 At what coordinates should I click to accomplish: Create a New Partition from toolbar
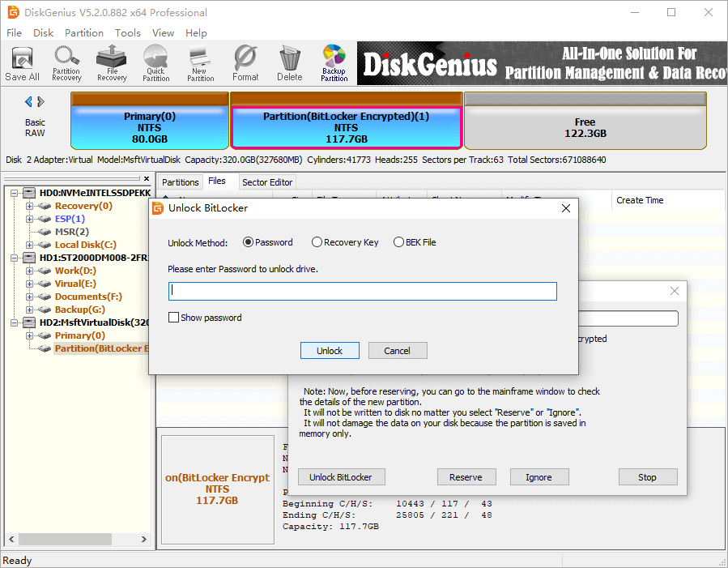(x=200, y=63)
